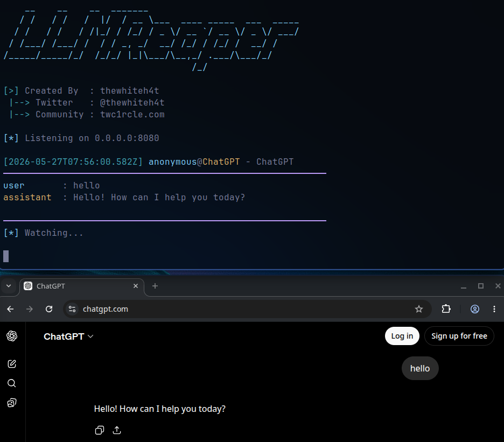Image resolution: width=504 pixels, height=442 pixels.
Task: Open the site information icon beside the URL
Action: (x=72, y=309)
